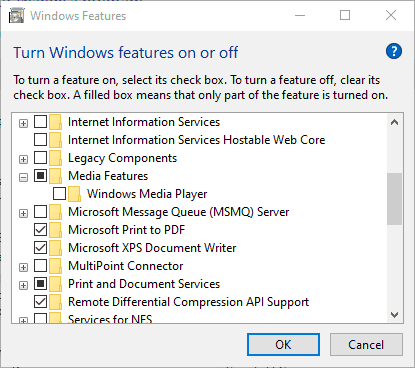Click folder icon beside Microsoft Print to PDF

[x=55, y=230]
